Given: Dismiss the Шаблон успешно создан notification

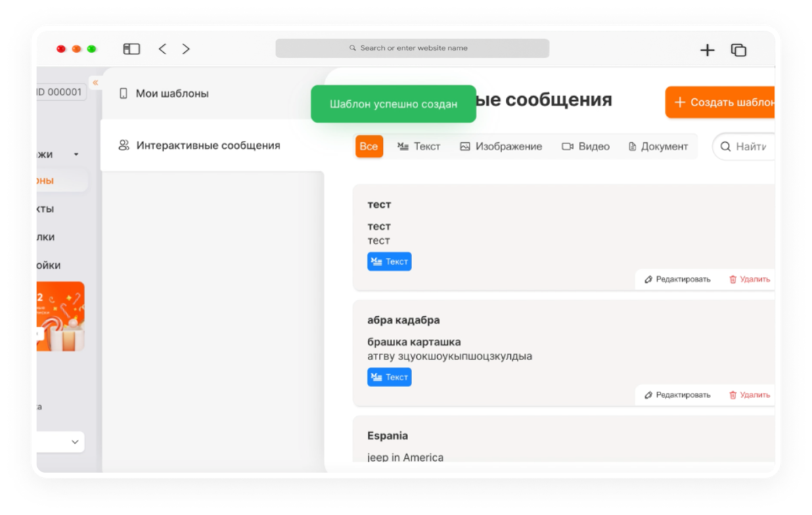Looking at the screenshot, I should click(393, 104).
